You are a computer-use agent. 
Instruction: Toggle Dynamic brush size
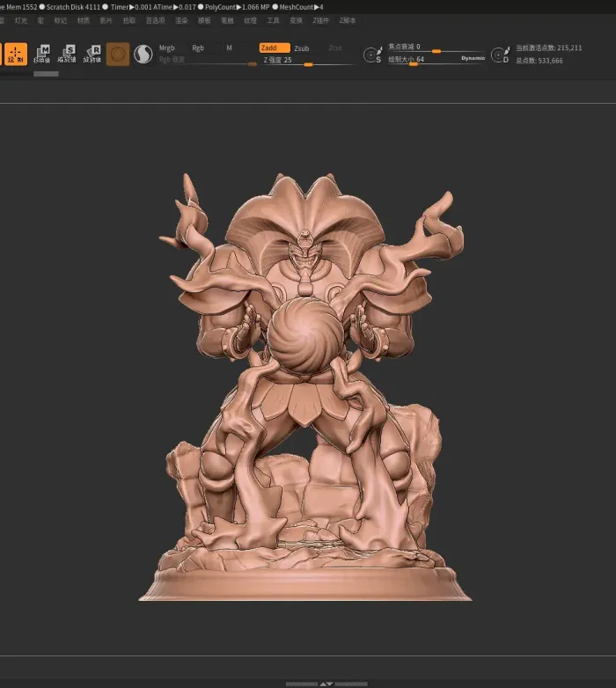[x=473, y=58]
